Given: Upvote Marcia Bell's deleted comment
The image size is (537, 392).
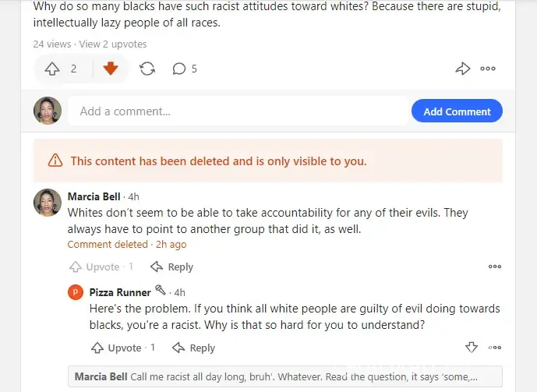Looking at the screenshot, I should tap(95, 267).
